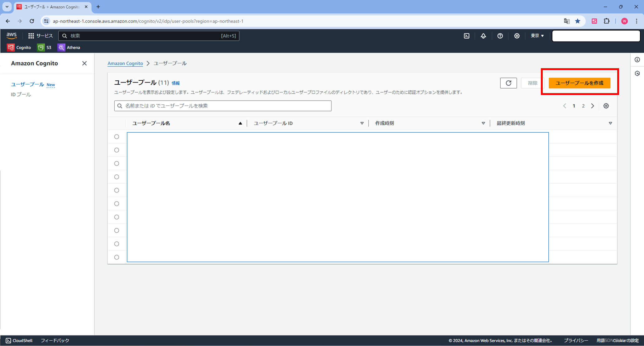Click the help question mark icon
The image size is (644, 346).
[500, 36]
